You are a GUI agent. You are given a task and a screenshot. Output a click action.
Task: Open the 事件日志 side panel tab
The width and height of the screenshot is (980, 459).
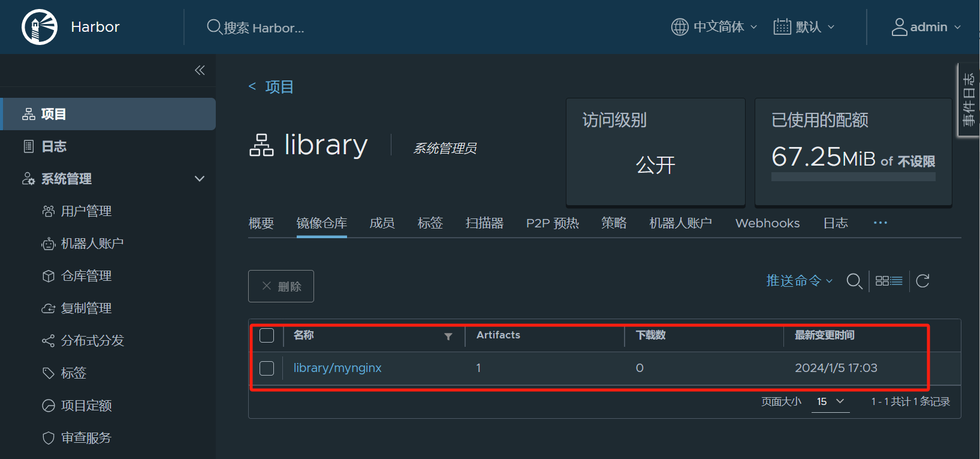969,100
